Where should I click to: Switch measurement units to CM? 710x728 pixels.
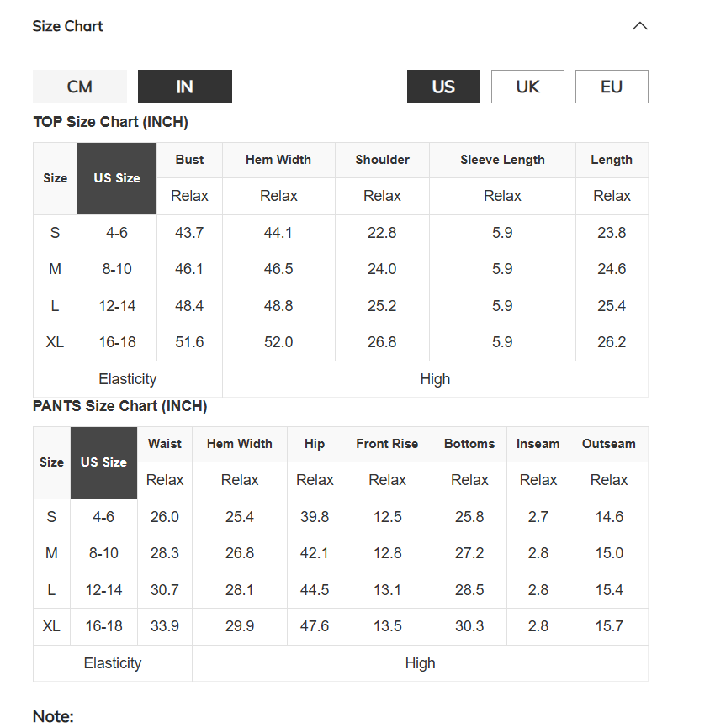pyautogui.click(x=79, y=87)
